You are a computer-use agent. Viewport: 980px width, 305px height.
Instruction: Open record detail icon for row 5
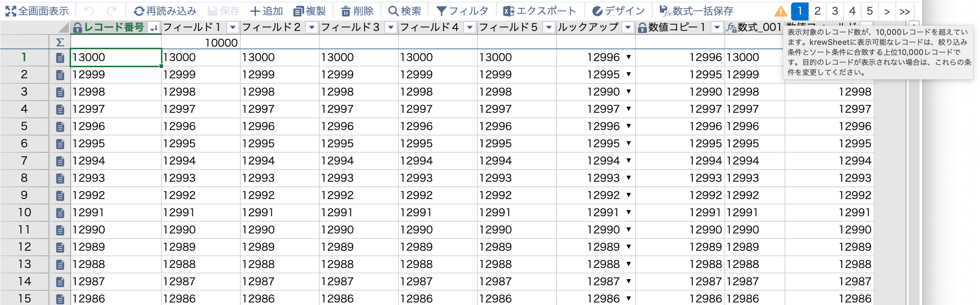[60, 126]
